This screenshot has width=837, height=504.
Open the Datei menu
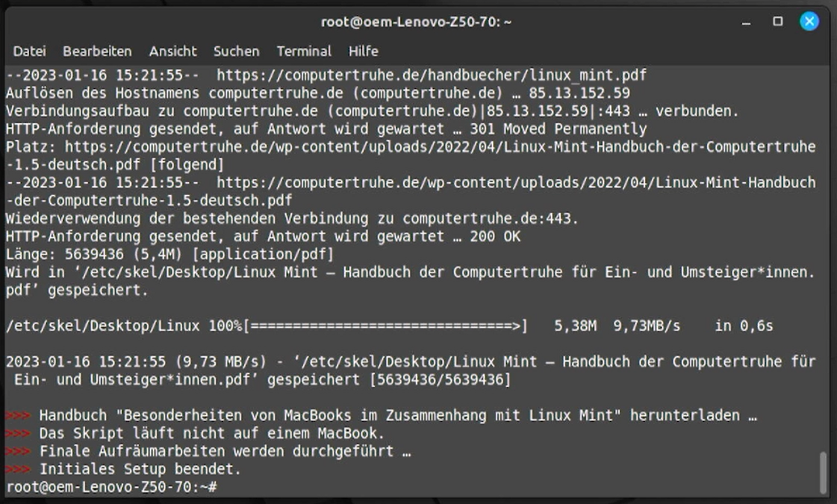[29, 52]
